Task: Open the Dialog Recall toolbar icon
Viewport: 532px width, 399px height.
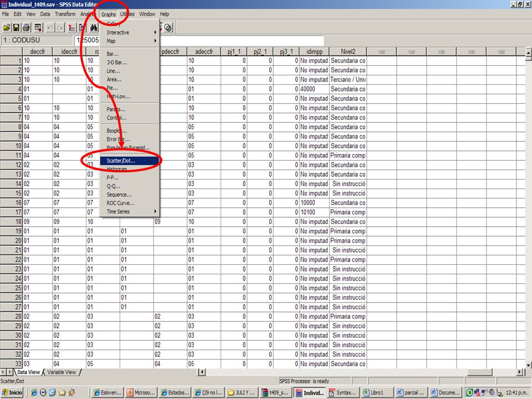Action: click(x=38, y=28)
